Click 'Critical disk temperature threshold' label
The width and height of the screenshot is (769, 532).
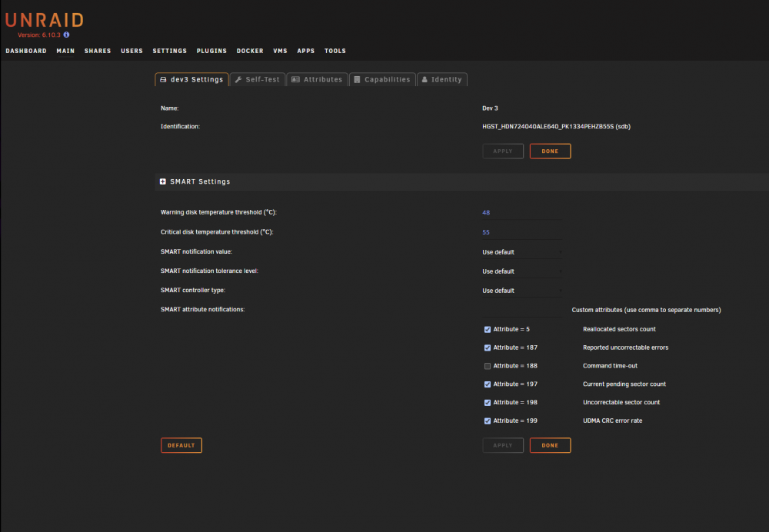[217, 232]
